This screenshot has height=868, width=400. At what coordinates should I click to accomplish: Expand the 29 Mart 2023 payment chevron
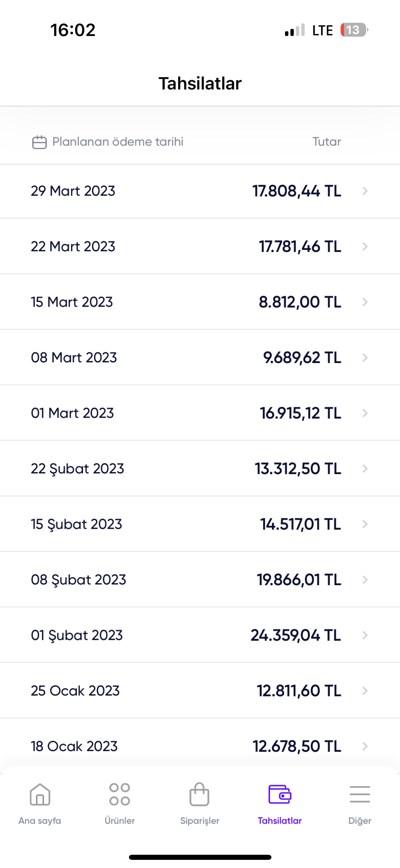click(x=365, y=191)
